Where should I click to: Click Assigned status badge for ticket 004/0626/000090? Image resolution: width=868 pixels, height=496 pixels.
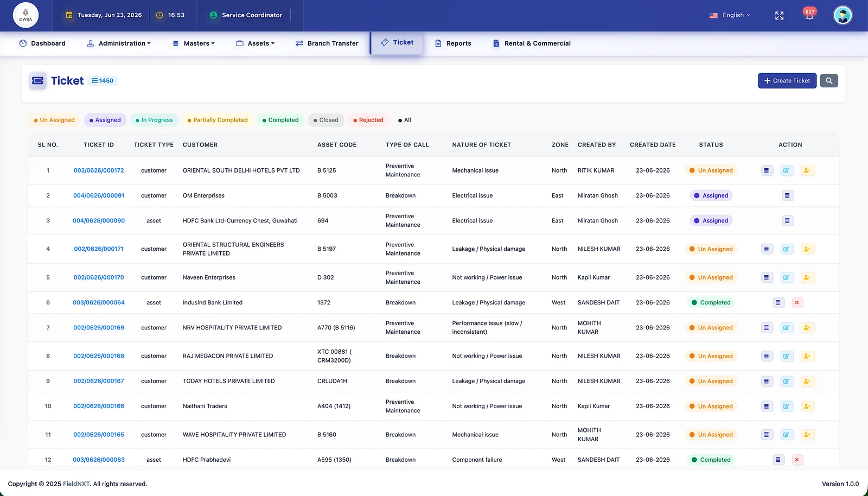pos(711,221)
